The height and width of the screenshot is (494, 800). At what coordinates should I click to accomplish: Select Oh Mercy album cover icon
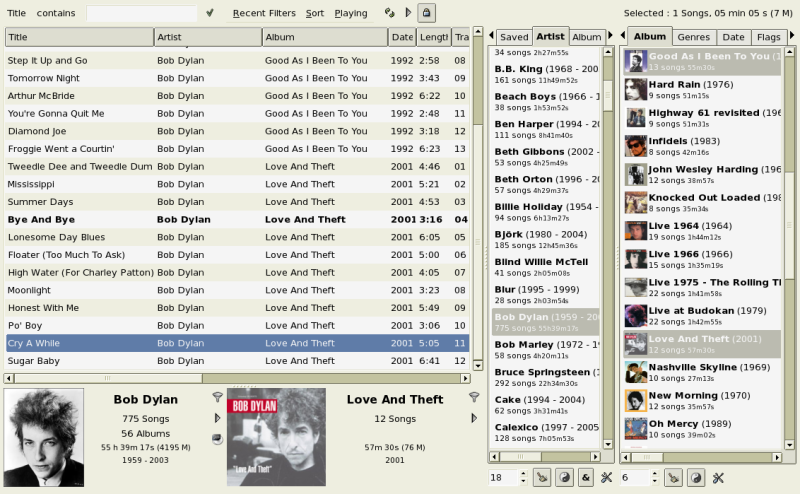[636, 429]
